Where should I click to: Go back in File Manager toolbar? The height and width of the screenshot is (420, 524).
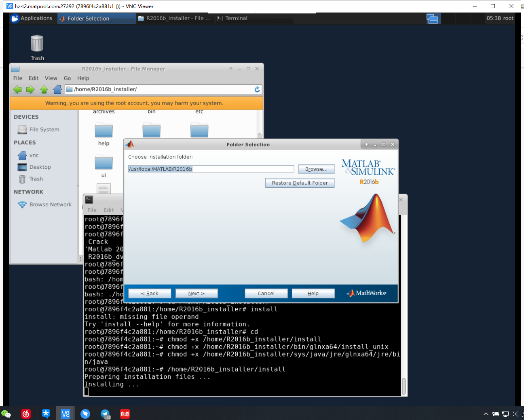click(17, 89)
